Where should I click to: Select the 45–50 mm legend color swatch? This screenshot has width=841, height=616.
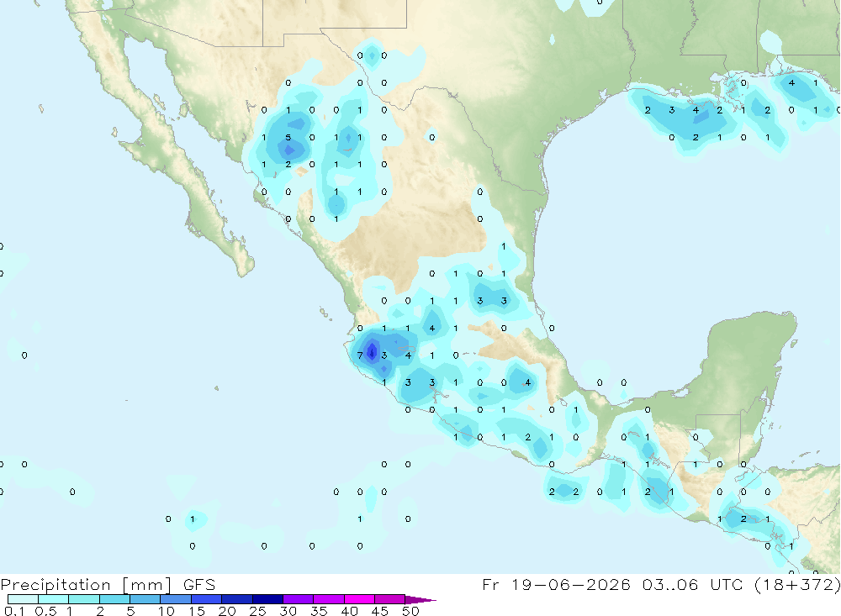389,599
